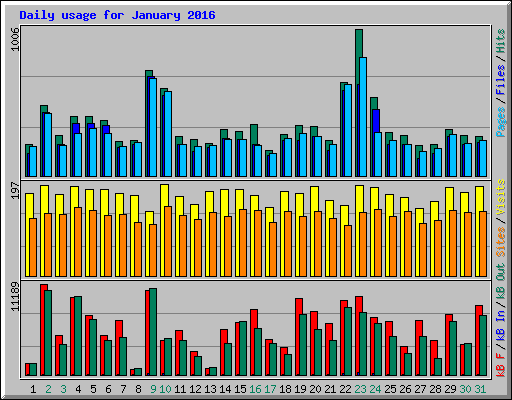Click day label 4 on the x-axis
Screen dimensions: 512x400
pyautogui.click(x=78, y=389)
